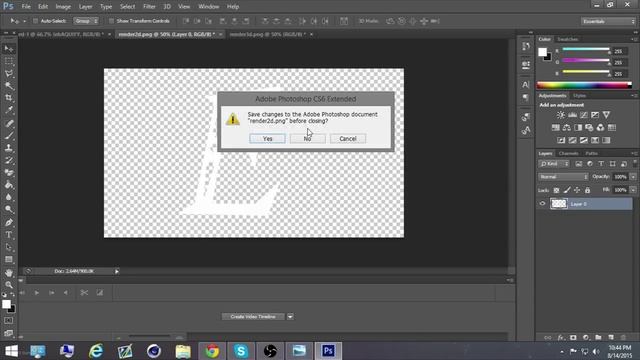This screenshot has width=640, height=360.
Task: Toggle filter for type layers
Action: [601, 164]
